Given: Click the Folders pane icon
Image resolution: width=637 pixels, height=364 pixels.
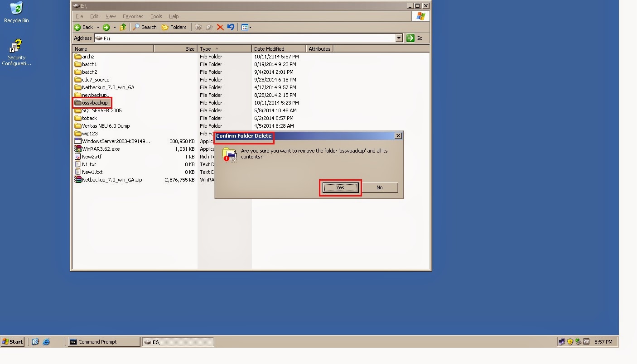Looking at the screenshot, I should coord(174,27).
